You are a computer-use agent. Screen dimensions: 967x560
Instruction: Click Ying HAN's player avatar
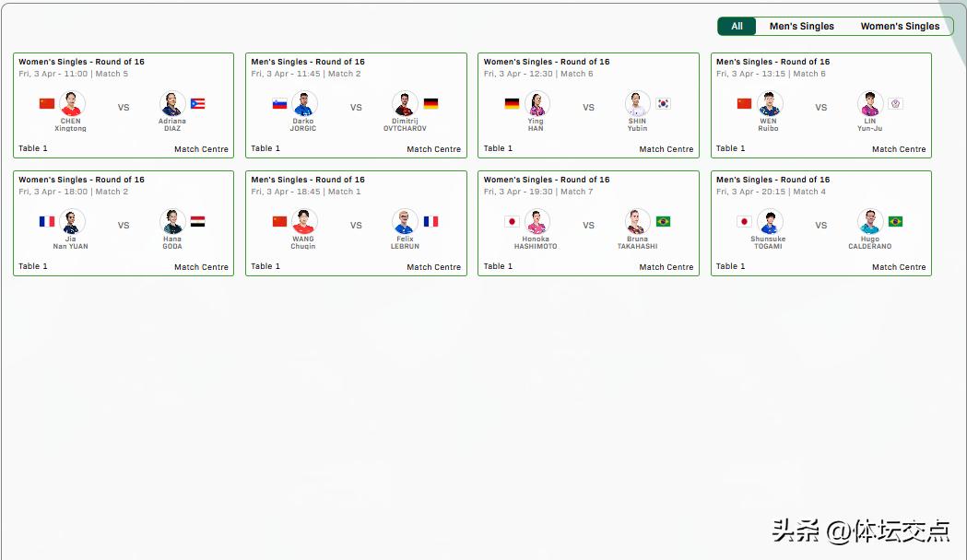537,103
